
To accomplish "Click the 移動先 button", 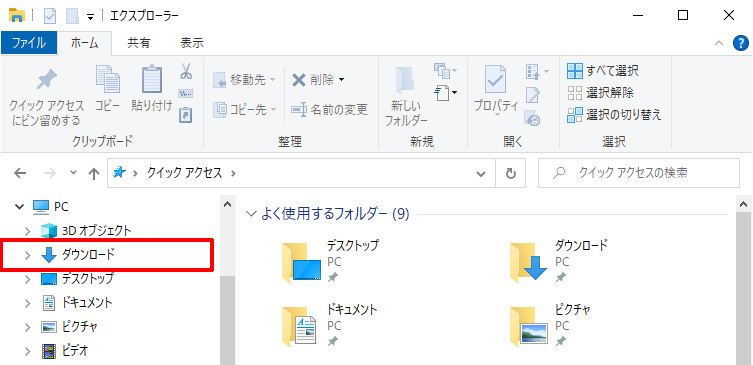I will coord(244,80).
